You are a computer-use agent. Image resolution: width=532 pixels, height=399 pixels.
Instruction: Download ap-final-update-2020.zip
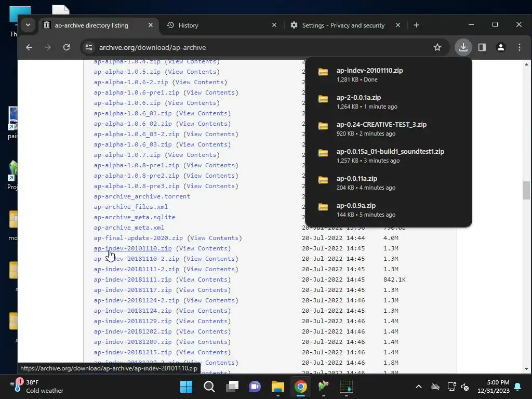pos(138,238)
